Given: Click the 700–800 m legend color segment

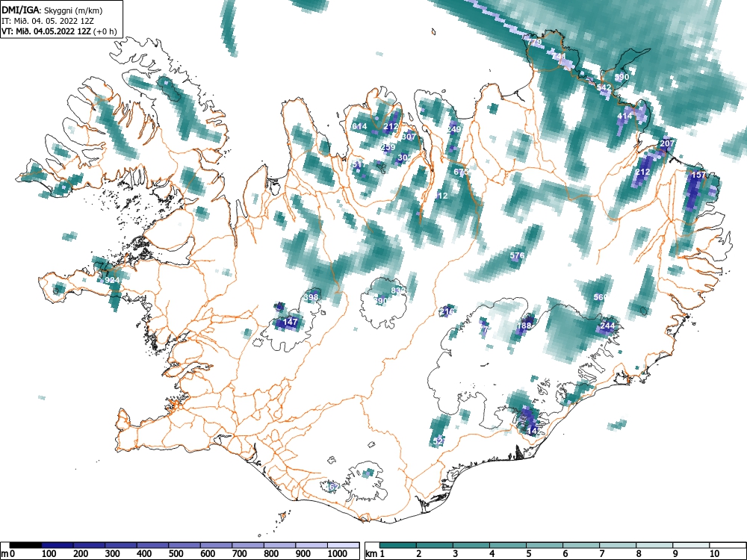Looking at the screenshot, I should (x=248, y=545).
